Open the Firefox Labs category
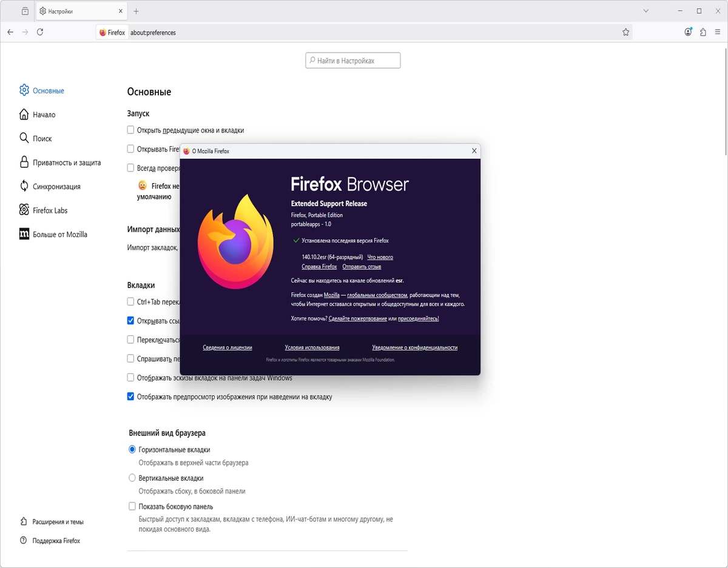 click(x=43, y=210)
